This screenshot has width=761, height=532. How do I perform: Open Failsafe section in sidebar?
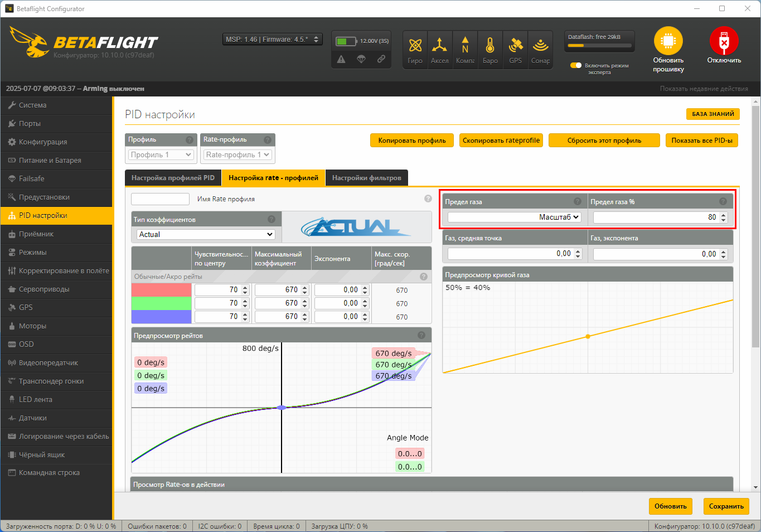click(x=56, y=178)
